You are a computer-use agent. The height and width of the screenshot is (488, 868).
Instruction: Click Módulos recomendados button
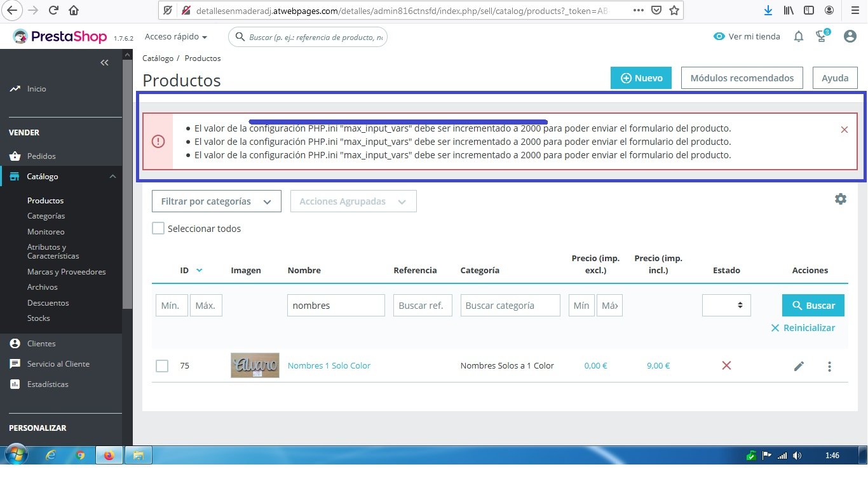[x=742, y=78]
